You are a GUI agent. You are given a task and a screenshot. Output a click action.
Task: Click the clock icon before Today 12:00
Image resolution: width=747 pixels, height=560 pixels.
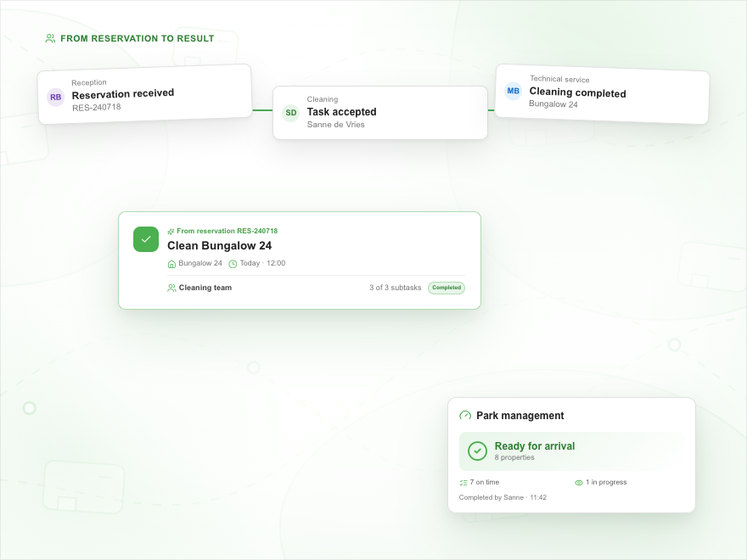233,264
